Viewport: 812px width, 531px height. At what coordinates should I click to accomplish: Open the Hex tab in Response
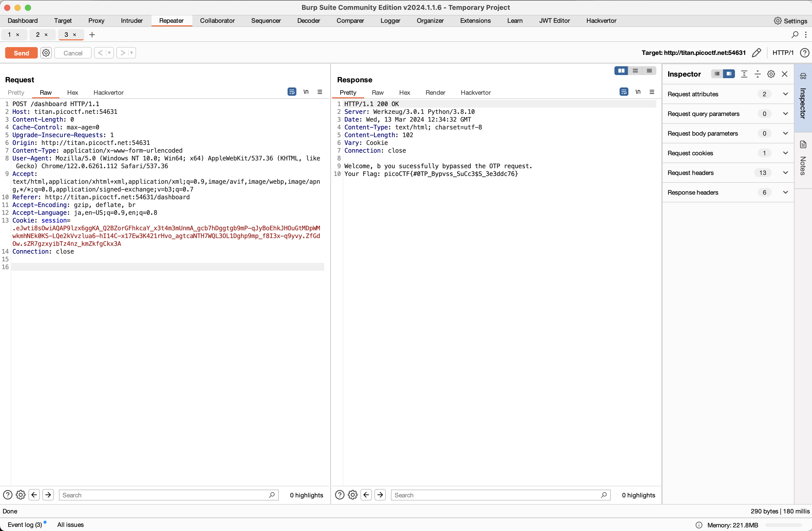404,93
